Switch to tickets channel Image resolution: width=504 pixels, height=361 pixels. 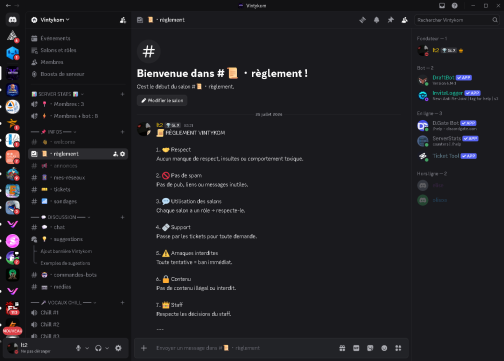point(78,190)
